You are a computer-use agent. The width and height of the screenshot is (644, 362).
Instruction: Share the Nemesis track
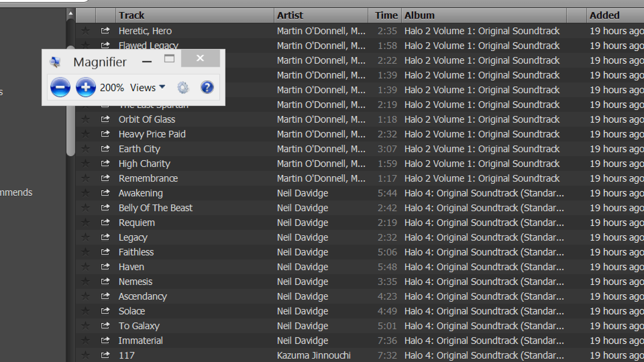pyautogui.click(x=105, y=281)
